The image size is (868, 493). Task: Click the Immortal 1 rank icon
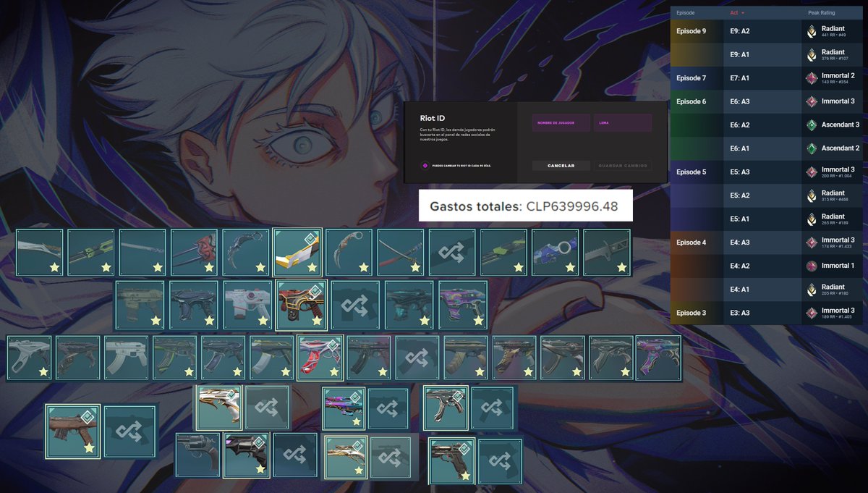812,266
